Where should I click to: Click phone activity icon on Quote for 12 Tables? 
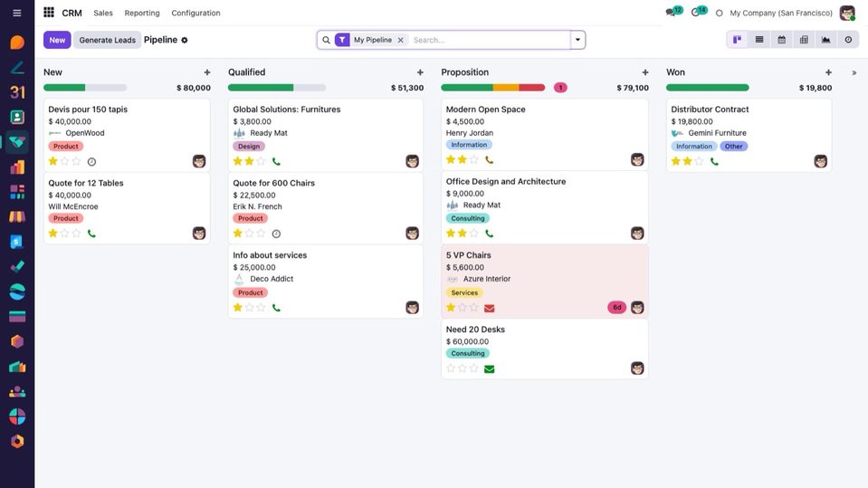coord(92,234)
